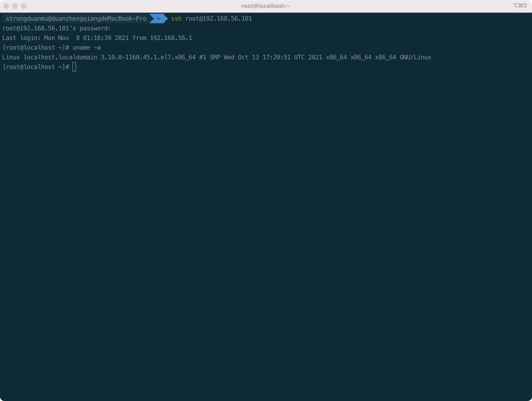This screenshot has height=401, width=532.
Task: Click the green ssh command word
Action: click(176, 18)
